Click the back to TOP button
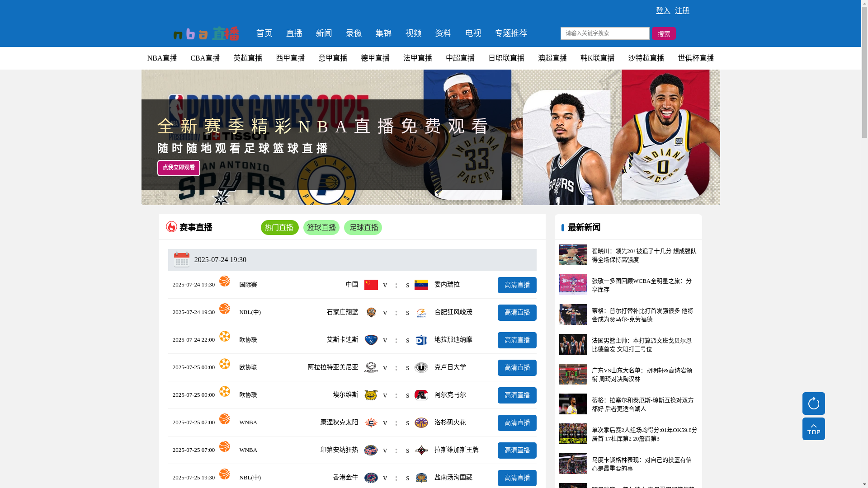The image size is (868, 488). click(813, 428)
